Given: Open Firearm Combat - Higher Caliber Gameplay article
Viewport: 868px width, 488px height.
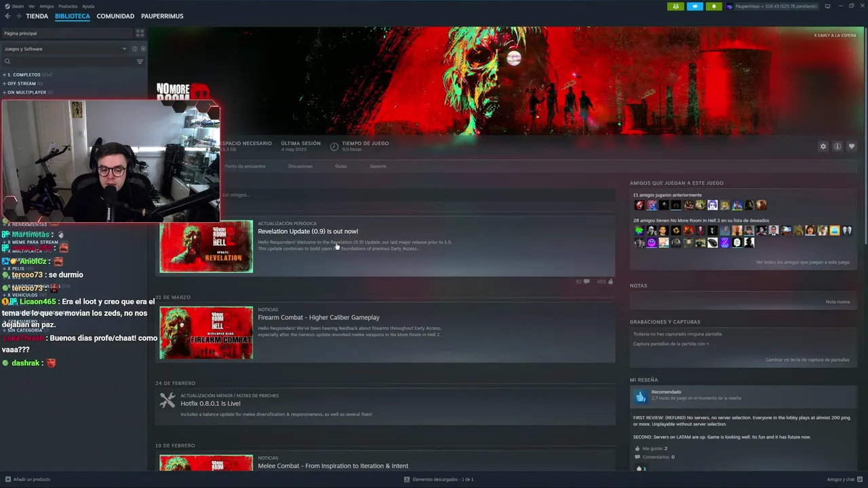Looking at the screenshot, I should tap(319, 317).
